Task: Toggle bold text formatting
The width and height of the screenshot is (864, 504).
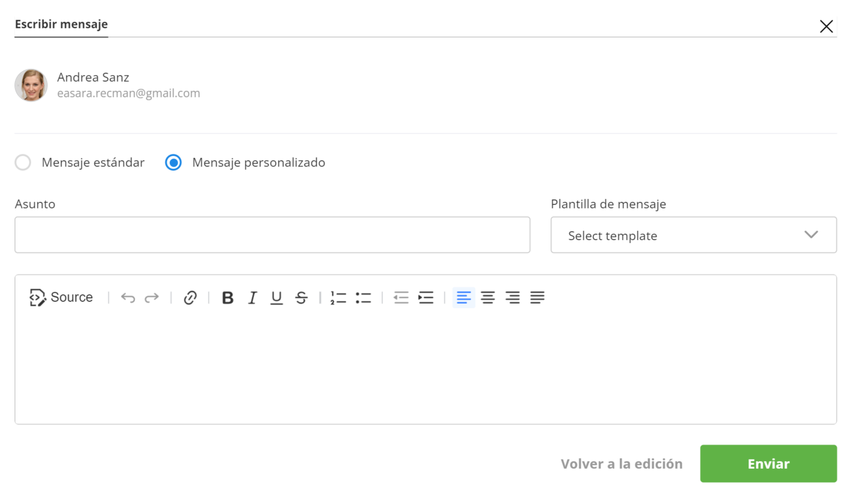Action: click(x=227, y=298)
